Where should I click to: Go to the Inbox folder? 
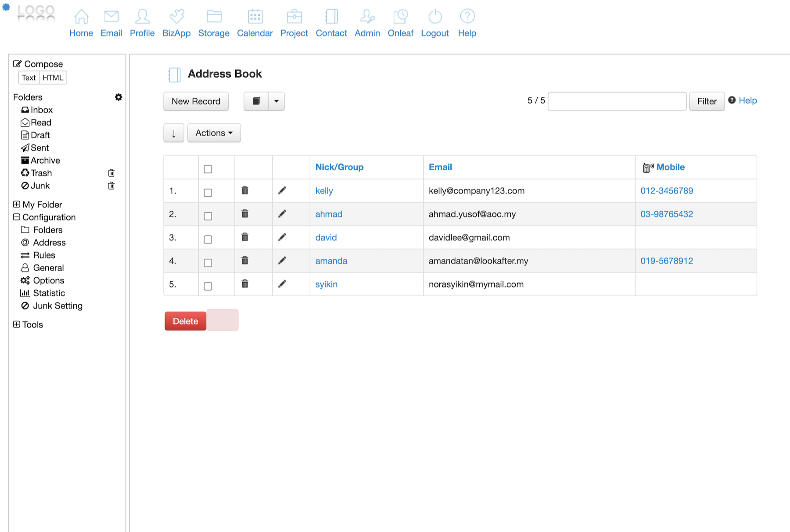click(x=41, y=110)
